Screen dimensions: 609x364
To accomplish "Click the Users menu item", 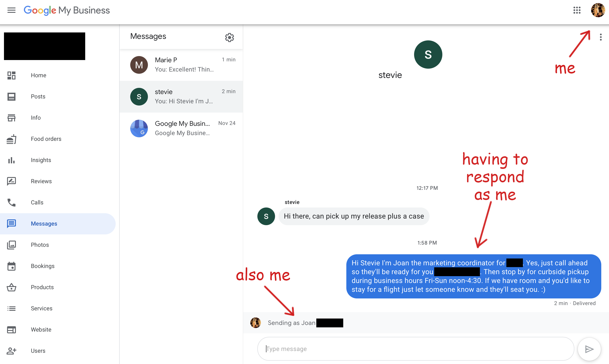I will coord(38,351).
